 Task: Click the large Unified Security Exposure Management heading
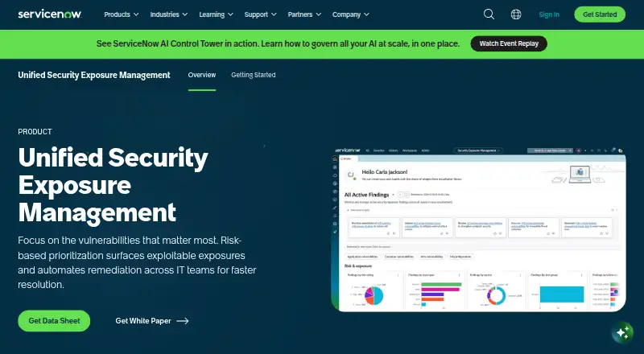click(113, 185)
